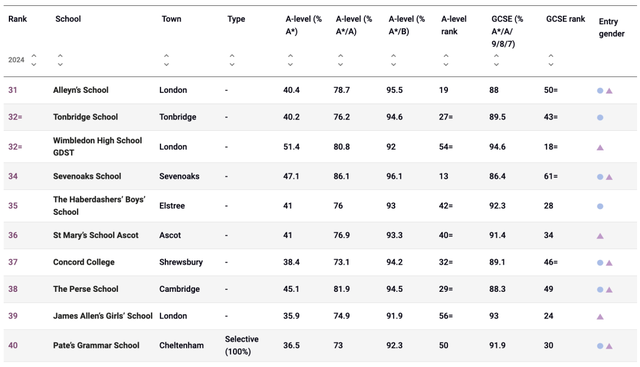Sort by A-level (% A*/A) arrows
This screenshot has width=640, height=367.
coord(340,60)
